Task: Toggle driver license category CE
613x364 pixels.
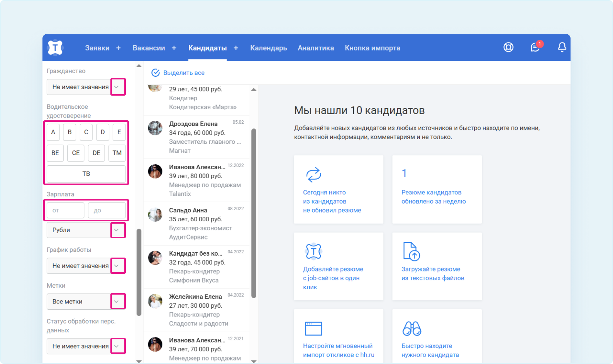Action: point(76,153)
